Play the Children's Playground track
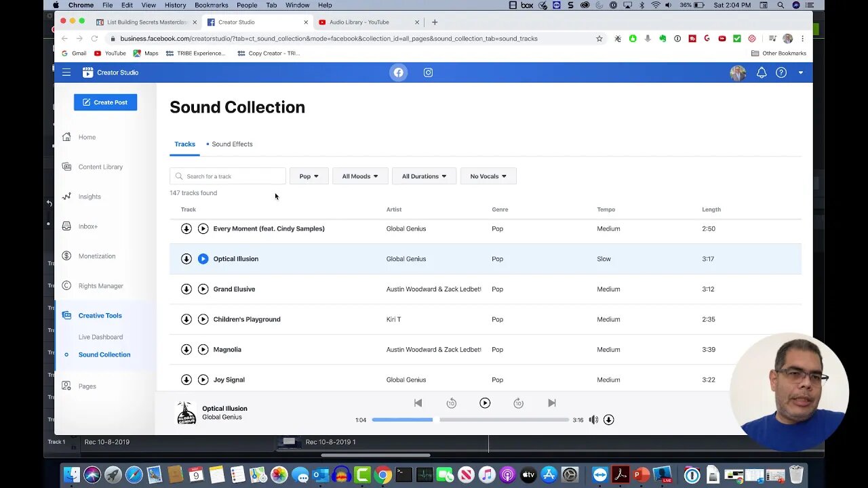Viewport: 868px width, 488px height. pos(203,319)
